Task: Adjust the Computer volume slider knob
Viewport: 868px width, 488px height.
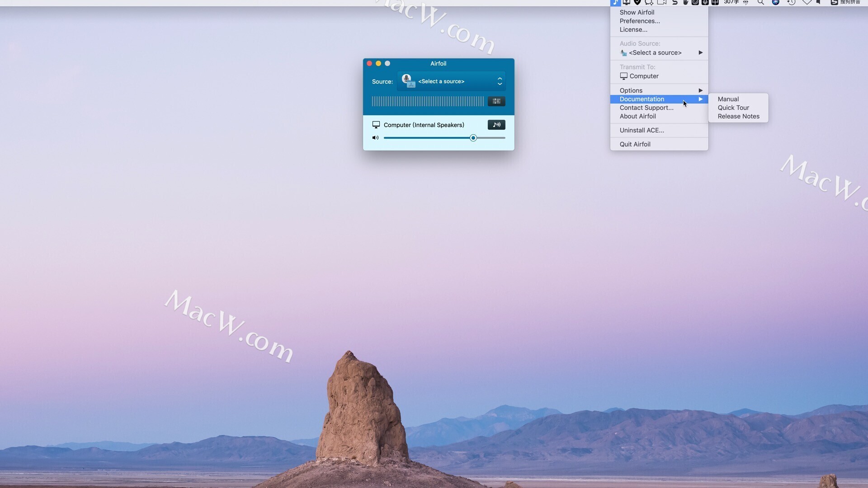Action: coord(473,138)
